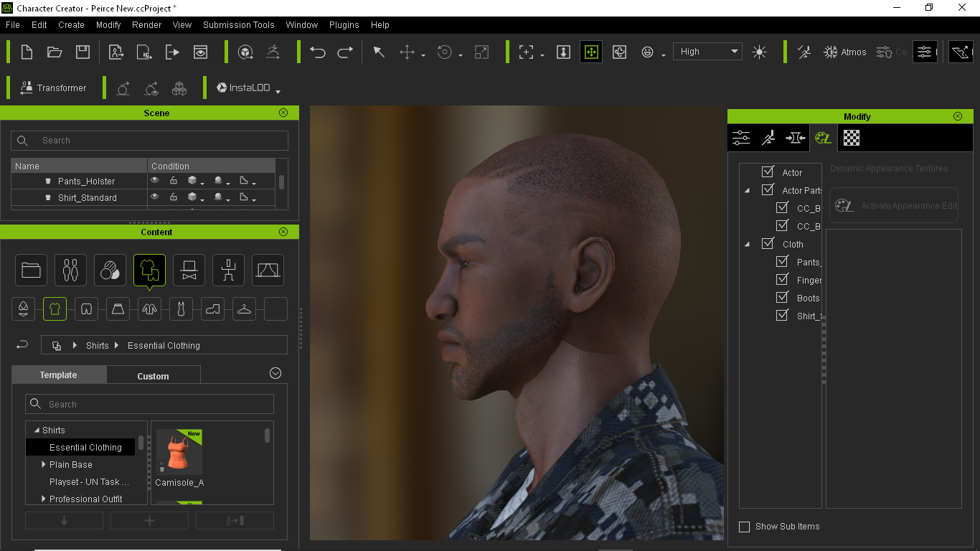Toggle lock on Pants_Holster row

[x=173, y=180]
